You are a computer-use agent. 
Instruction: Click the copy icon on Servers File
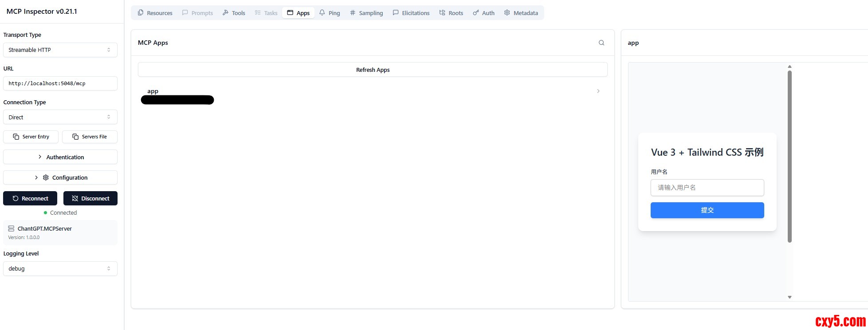[75, 137]
